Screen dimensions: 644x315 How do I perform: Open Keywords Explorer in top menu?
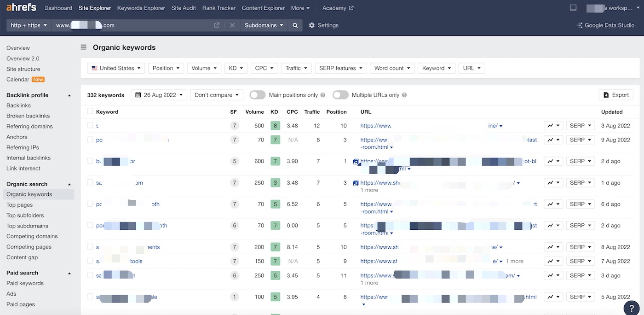click(x=141, y=8)
